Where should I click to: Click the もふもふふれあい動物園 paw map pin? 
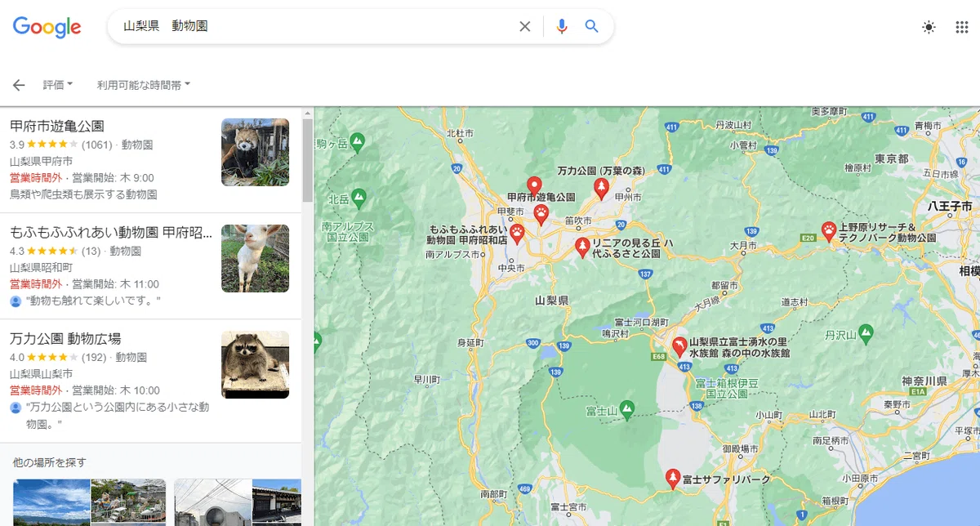[x=516, y=234]
